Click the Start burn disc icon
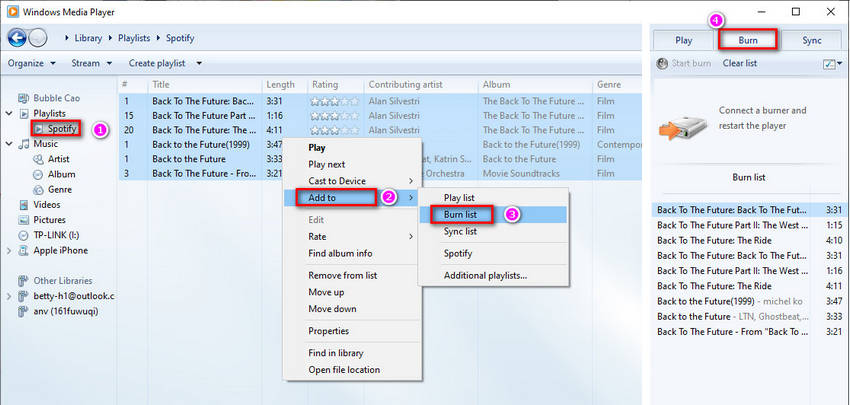850x405 pixels. tap(662, 63)
